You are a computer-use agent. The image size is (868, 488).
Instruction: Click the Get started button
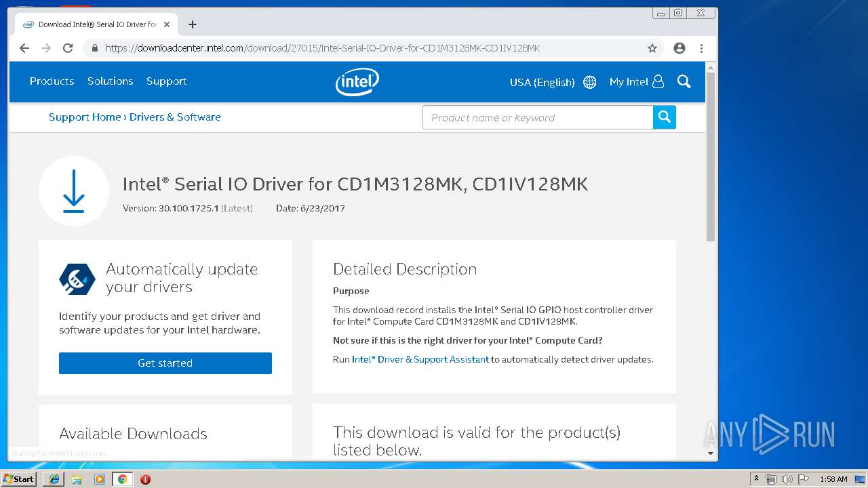[x=165, y=363]
